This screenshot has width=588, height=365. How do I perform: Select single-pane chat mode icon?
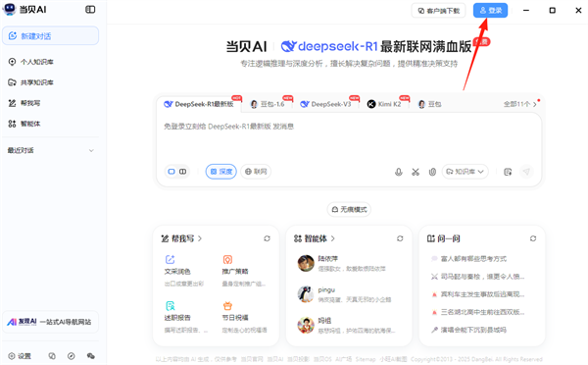(171, 172)
